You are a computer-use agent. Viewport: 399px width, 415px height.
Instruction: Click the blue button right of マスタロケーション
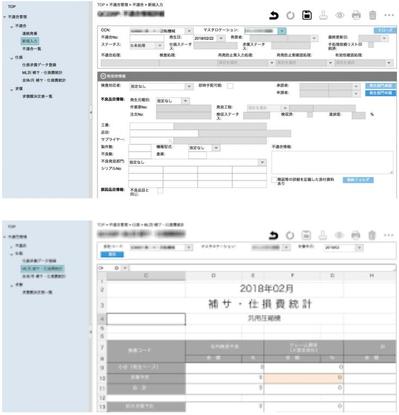385,30
